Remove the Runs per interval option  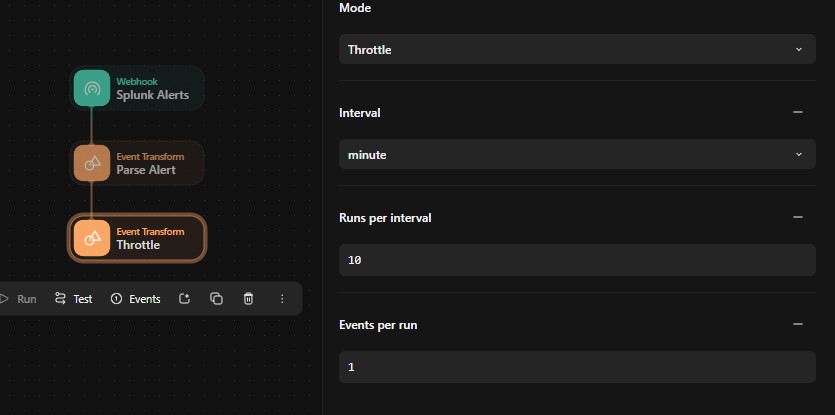798,217
